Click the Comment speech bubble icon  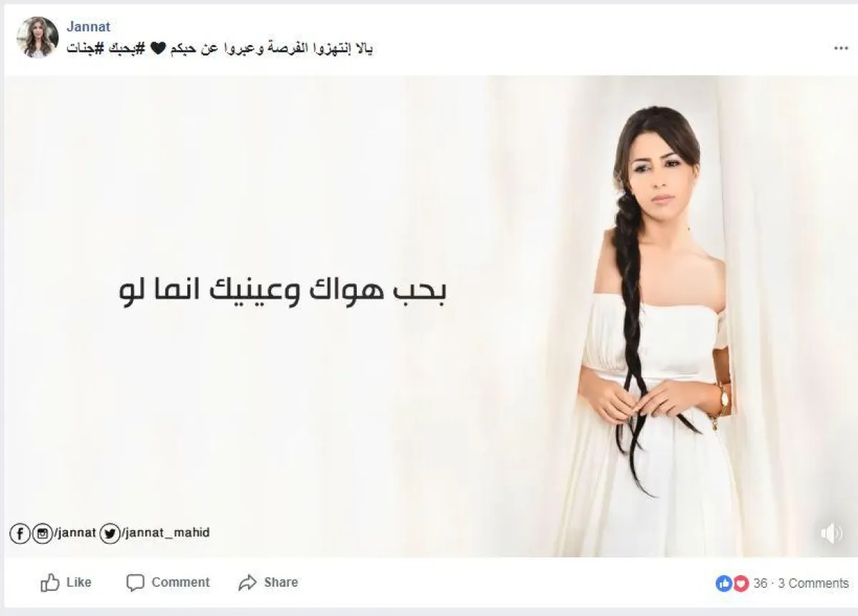tap(135, 582)
